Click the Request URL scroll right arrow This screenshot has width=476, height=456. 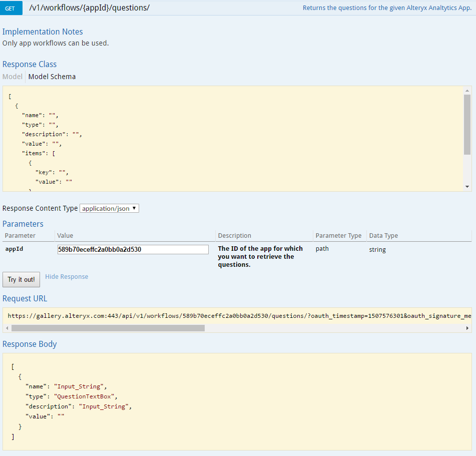pyautogui.click(x=467, y=328)
